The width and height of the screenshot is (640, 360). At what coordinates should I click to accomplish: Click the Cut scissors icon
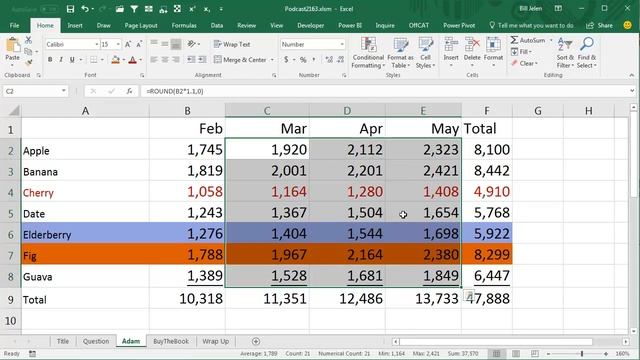(x=28, y=40)
